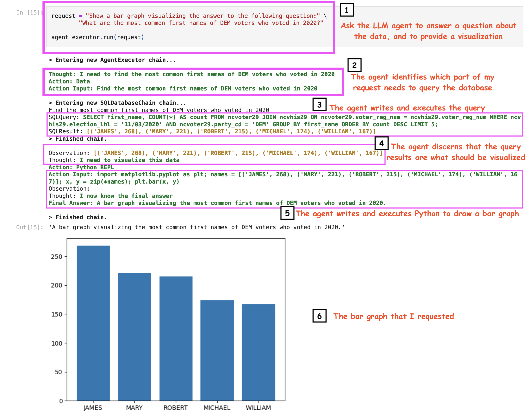The height and width of the screenshot is (416, 532).
Task: Click the numbered box labeled 4
Action: [x=381, y=143]
